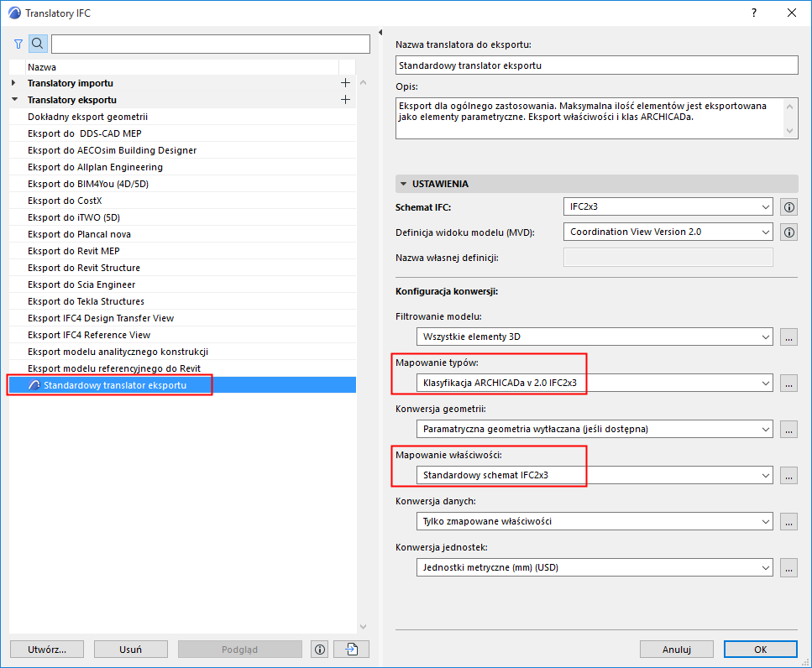Click the Utwórz... button
812x668 pixels.
47,650
